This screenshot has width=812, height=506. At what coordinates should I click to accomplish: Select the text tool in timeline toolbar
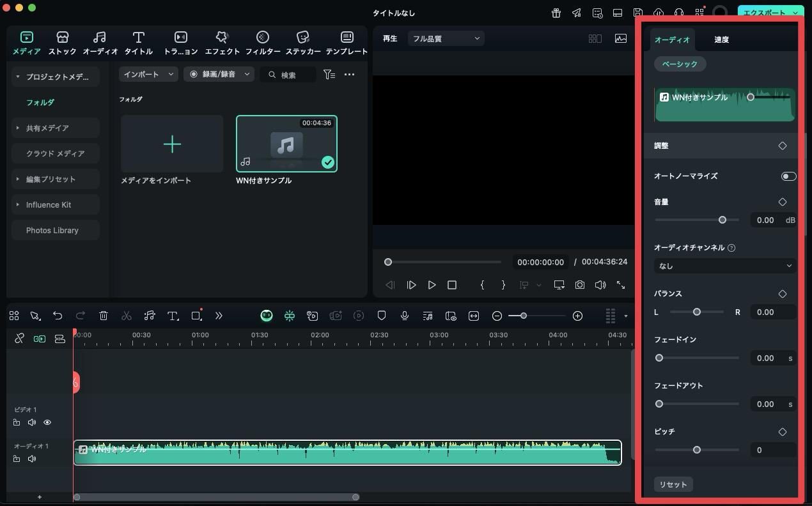[x=173, y=316]
